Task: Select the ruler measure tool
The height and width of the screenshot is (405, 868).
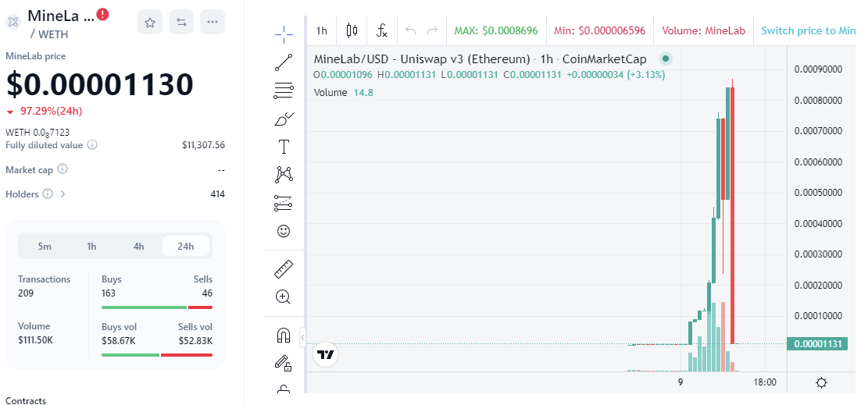Action: tap(284, 269)
